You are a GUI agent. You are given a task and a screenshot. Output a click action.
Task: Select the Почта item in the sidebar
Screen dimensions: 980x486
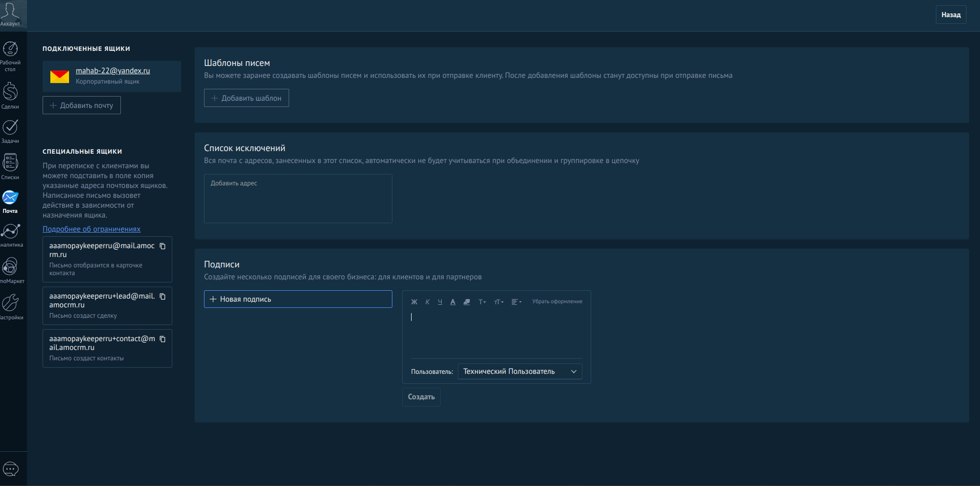click(10, 201)
